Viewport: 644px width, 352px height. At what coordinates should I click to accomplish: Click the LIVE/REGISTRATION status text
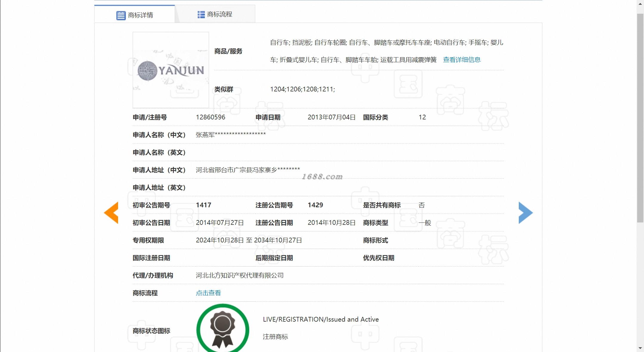click(x=321, y=320)
